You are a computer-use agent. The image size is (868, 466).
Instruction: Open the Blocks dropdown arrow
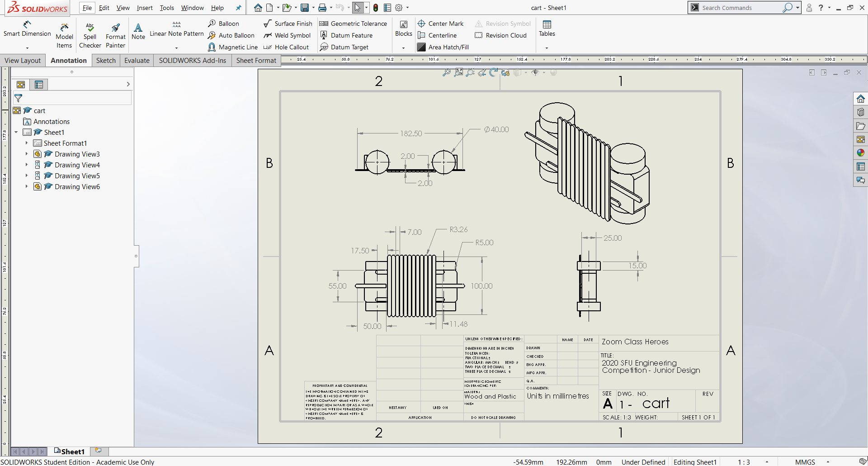403,48
